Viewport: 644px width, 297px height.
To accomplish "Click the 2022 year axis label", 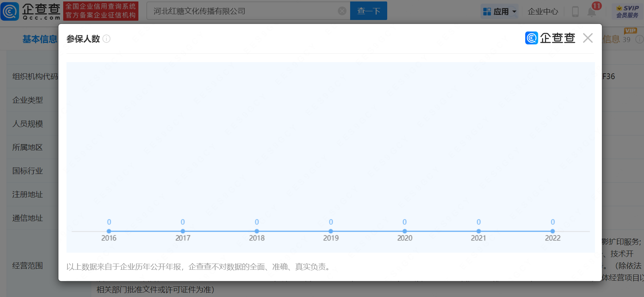I will [552, 238].
